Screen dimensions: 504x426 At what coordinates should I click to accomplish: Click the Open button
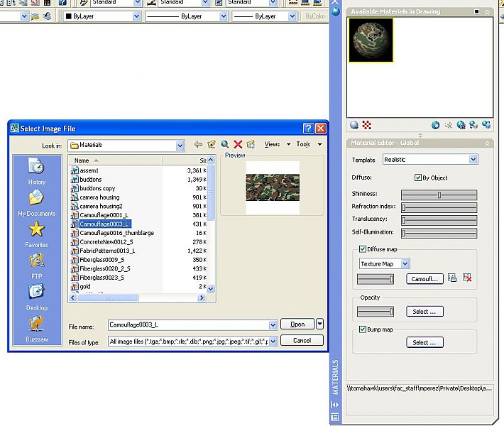(297, 324)
